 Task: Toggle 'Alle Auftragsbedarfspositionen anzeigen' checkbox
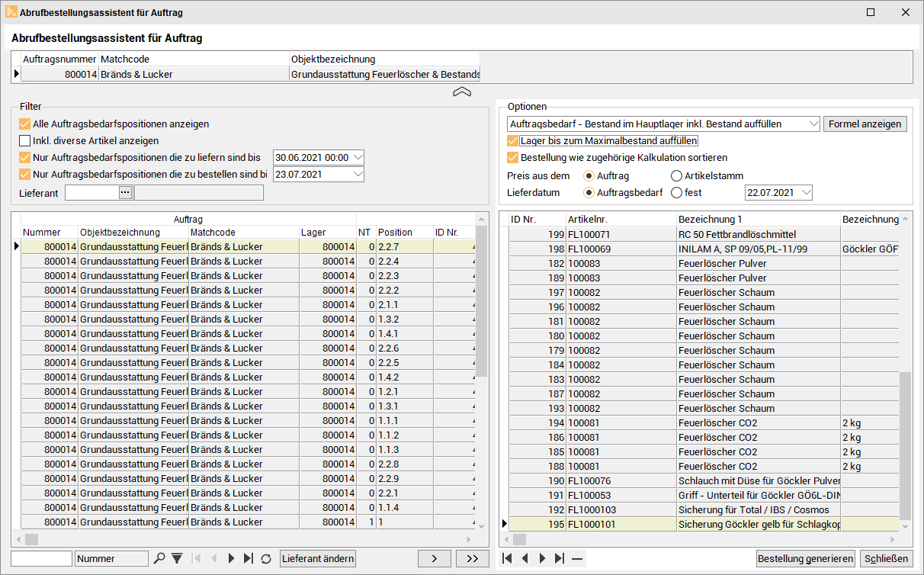pos(24,124)
